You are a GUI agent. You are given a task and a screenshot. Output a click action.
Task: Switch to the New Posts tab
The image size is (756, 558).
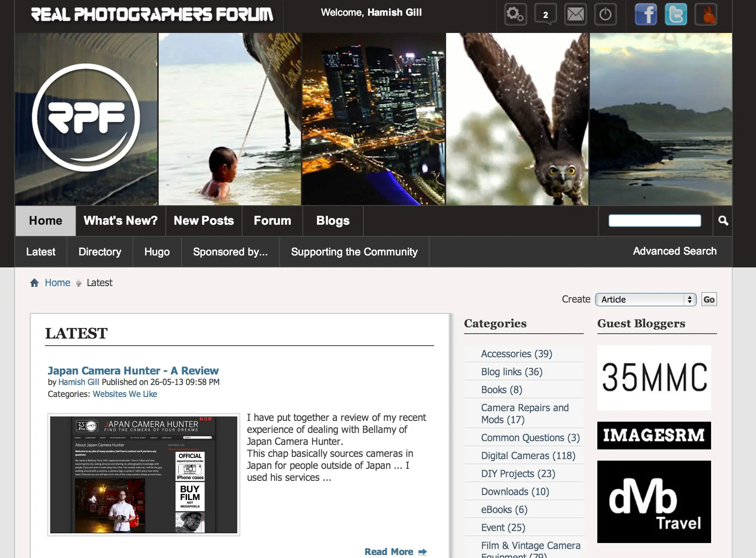(204, 221)
